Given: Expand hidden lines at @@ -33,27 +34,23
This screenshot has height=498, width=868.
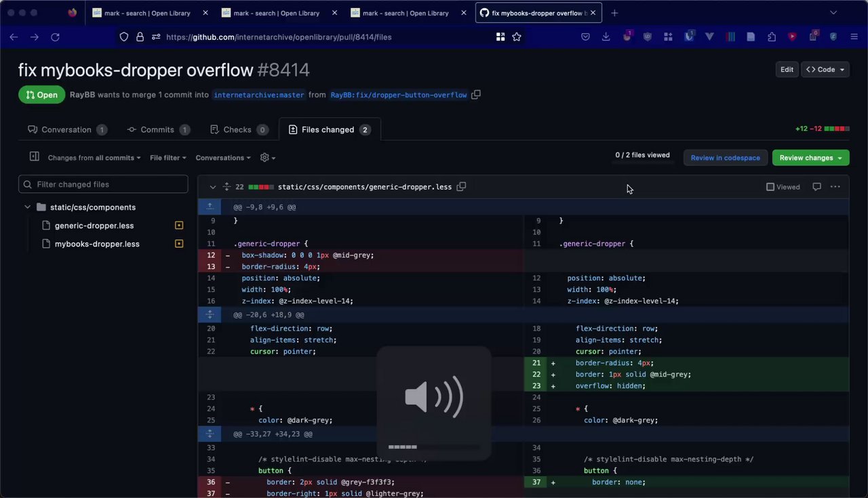Looking at the screenshot, I should pos(210,434).
